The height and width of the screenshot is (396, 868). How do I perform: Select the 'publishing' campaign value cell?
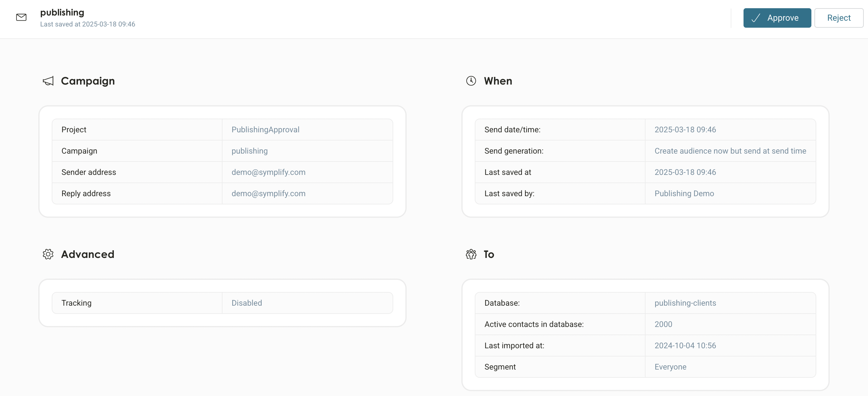click(249, 151)
